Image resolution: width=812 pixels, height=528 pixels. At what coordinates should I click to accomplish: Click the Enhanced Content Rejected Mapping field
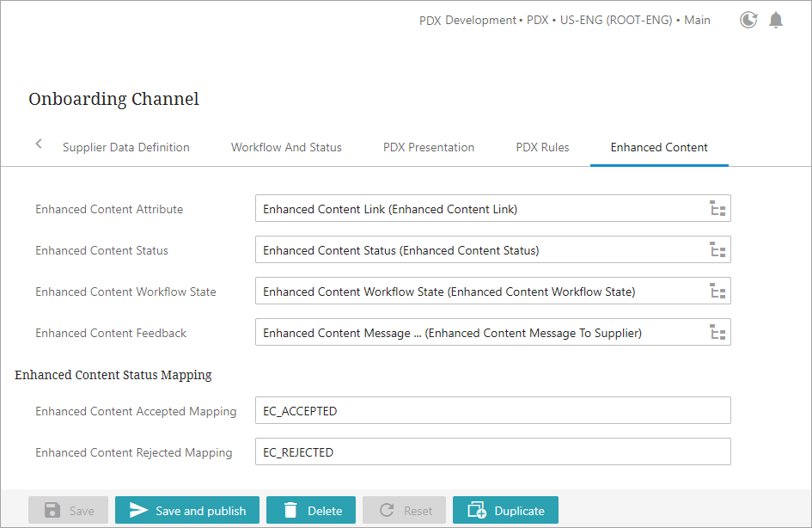point(492,452)
